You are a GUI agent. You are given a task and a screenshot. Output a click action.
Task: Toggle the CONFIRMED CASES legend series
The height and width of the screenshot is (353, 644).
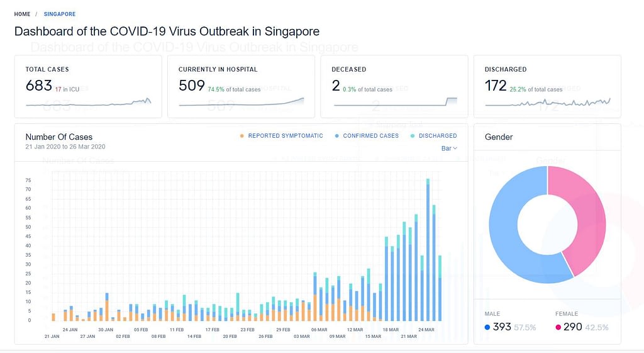coord(371,136)
